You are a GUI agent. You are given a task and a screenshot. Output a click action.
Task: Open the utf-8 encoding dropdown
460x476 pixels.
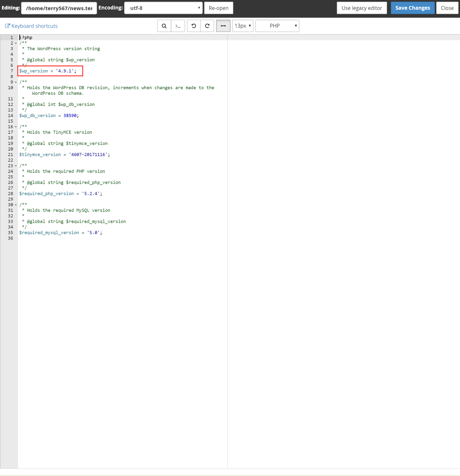(163, 8)
